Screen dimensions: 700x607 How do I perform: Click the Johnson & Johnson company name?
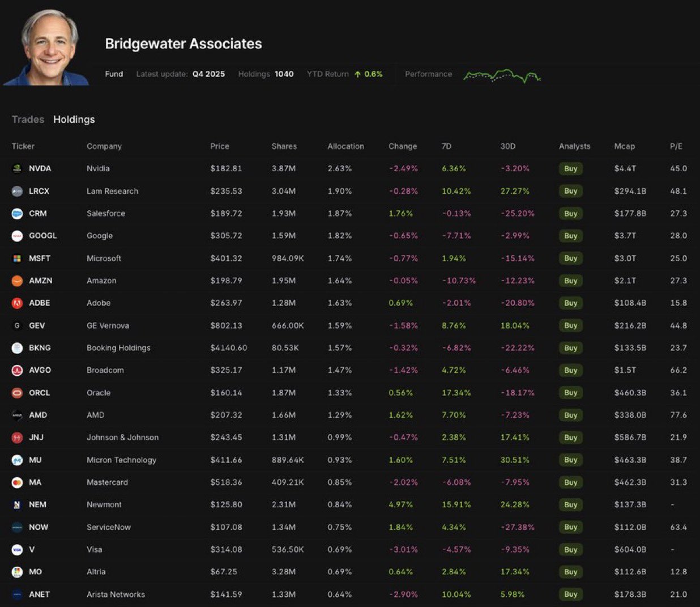[122, 438]
